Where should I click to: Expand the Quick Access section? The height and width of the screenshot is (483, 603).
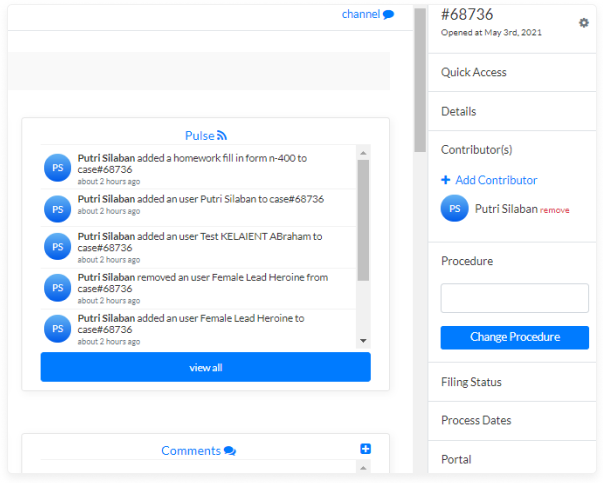coord(474,72)
